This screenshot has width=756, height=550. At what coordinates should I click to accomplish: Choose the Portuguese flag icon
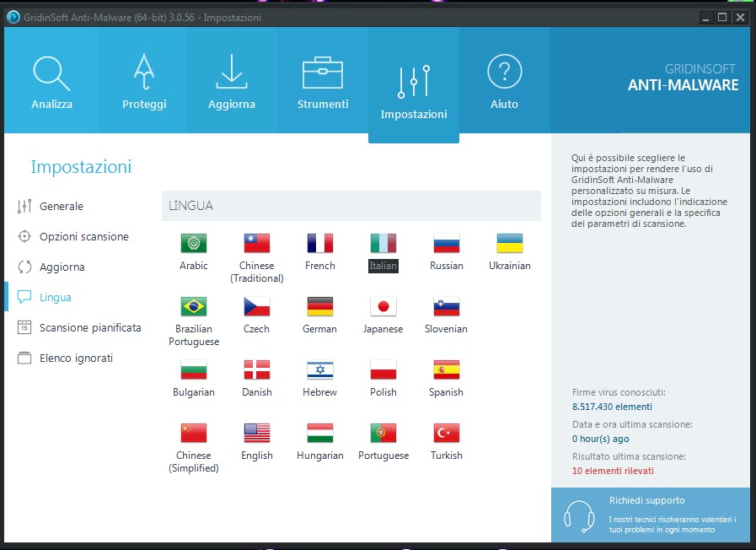pyautogui.click(x=383, y=433)
